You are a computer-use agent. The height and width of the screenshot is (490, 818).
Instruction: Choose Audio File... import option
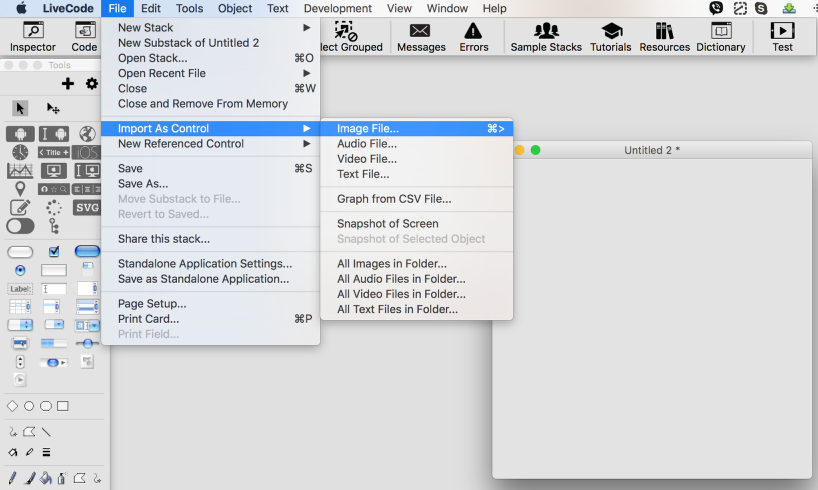pos(416,144)
